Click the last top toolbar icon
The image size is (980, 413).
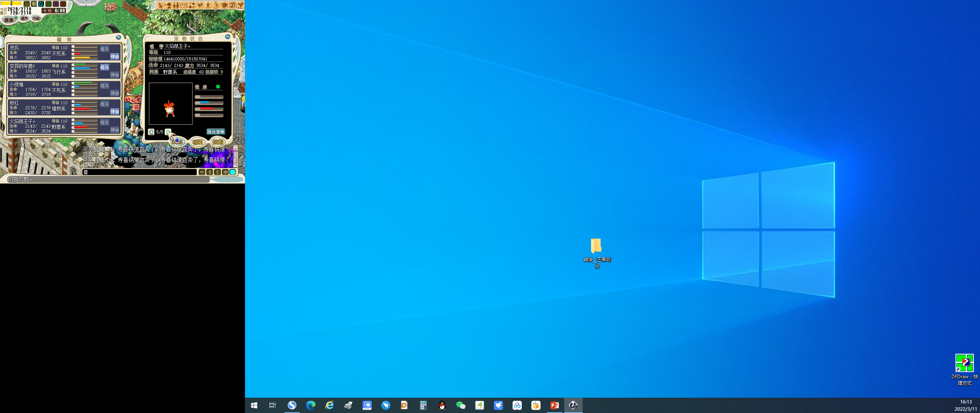(x=240, y=5)
